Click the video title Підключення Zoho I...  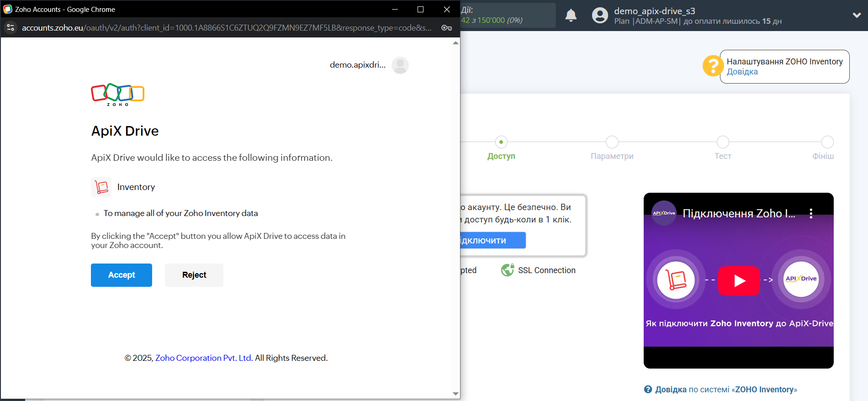click(x=739, y=213)
